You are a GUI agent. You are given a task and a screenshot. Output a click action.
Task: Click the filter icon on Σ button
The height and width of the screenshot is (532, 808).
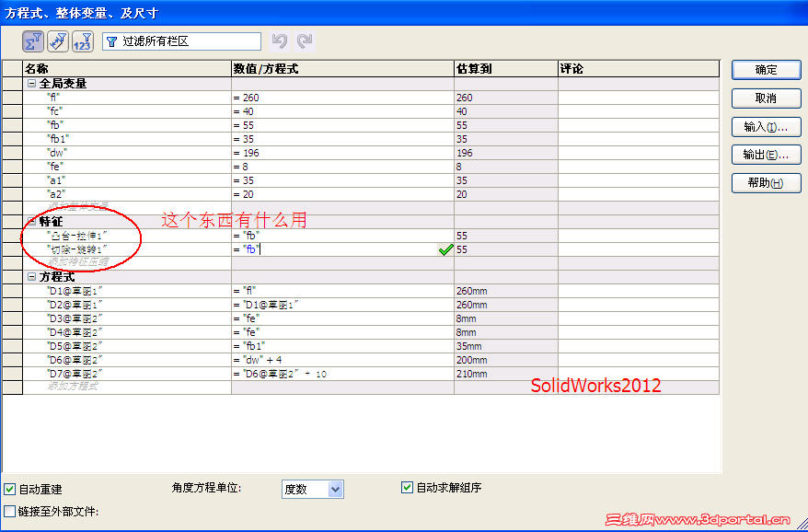(x=39, y=35)
